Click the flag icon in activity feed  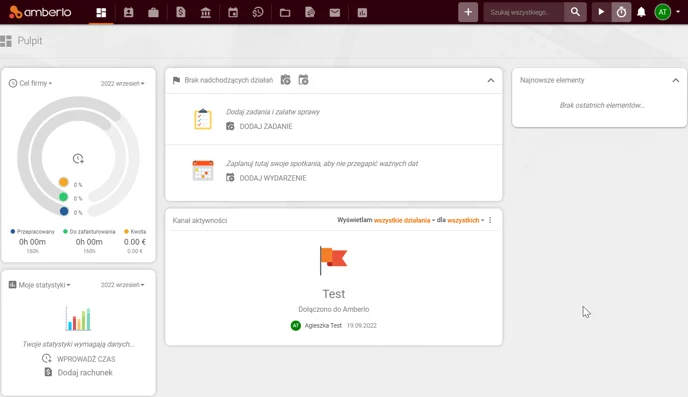333,260
